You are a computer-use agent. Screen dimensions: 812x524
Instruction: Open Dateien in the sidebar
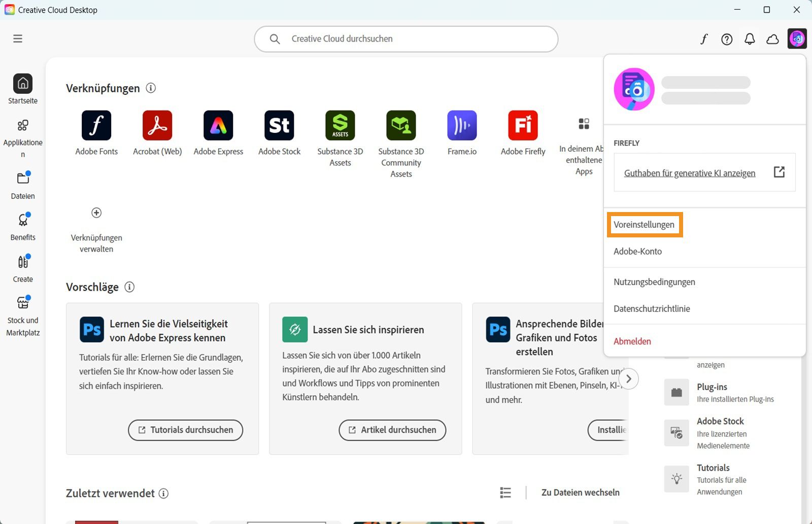coord(23,185)
